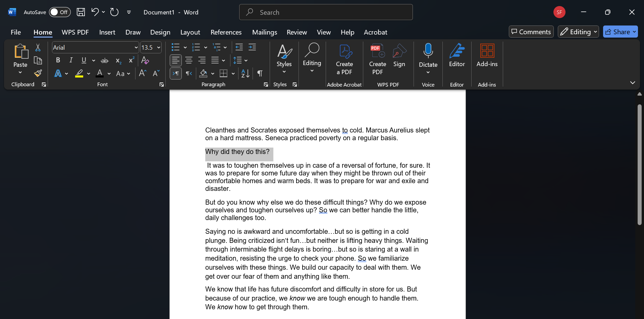This screenshot has height=319, width=644.
Task: Apply strikethrough formatting to text
Action: point(105,60)
